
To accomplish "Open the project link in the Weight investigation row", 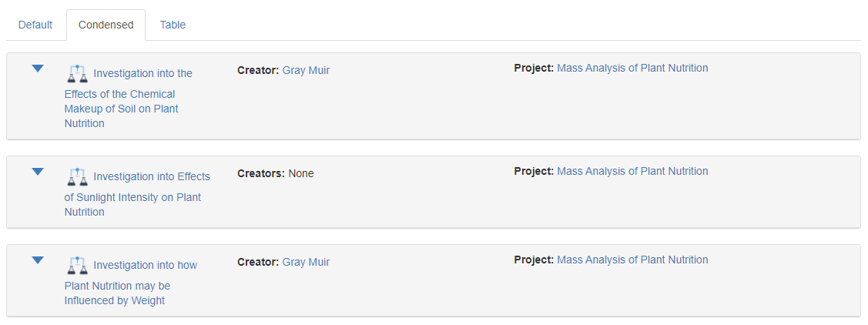I will (632, 260).
